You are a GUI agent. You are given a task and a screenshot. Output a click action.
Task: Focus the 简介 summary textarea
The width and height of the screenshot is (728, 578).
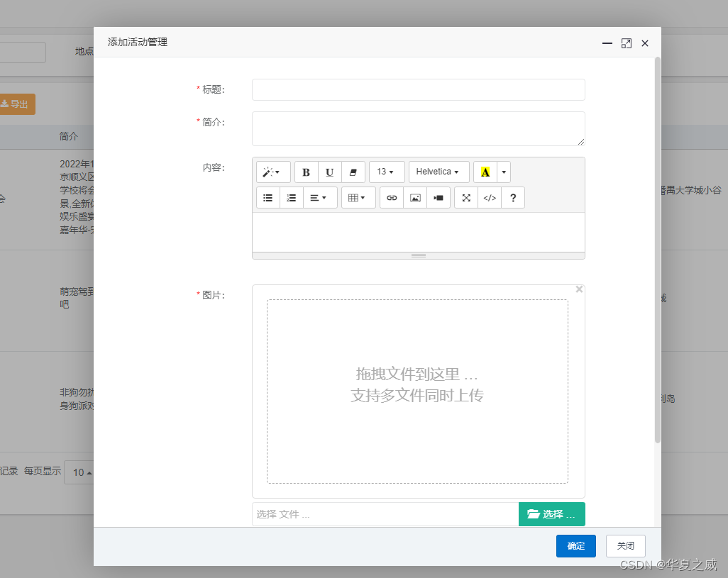tap(419, 128)
